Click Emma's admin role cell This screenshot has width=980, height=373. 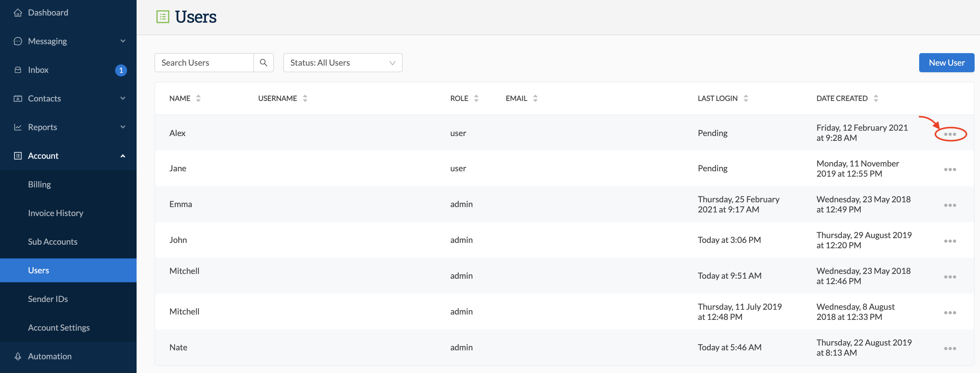tap(461, 204)
